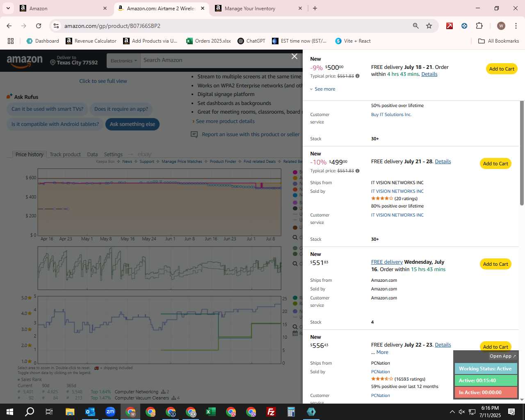This screenshot has height=420, width=525.
Task: Open the EST time now bookmark
Action: [299, 41]
